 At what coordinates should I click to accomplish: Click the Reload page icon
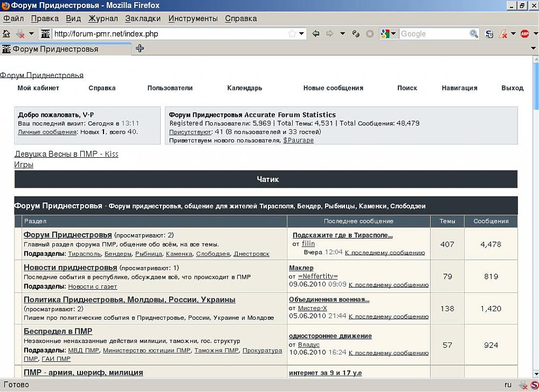click(x=356, y=33)
